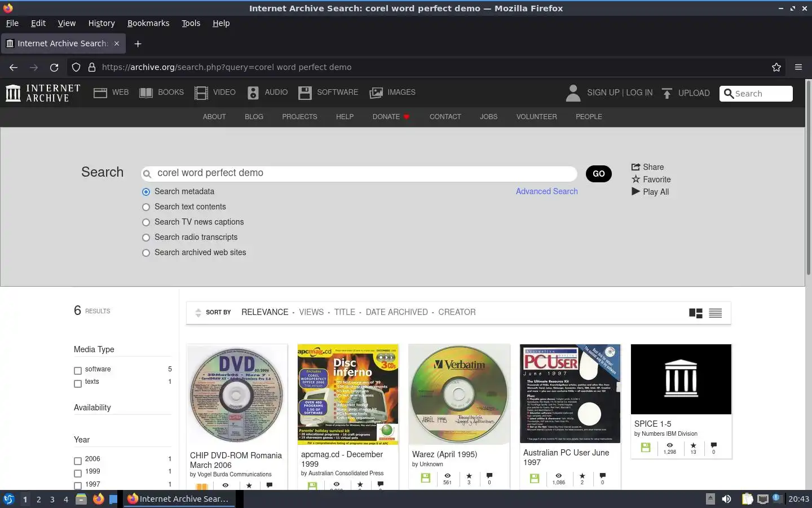Open the Books section icon
The image size is (812, 508).
[x=146, y=93]
